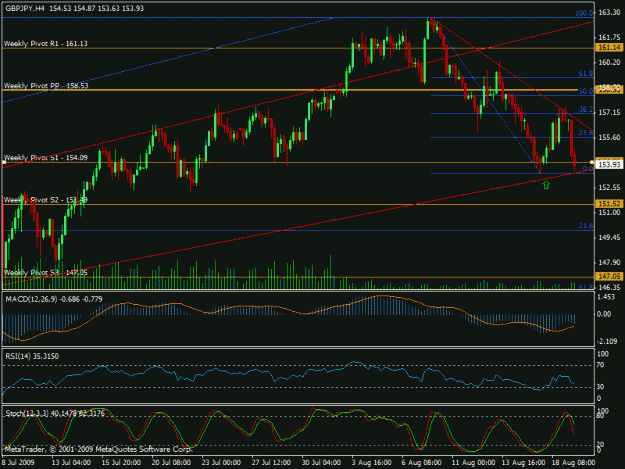Click the 23.6 Fibonacci label near 155.60
Screen dimensions: 625x469
[x=586, y=133]
